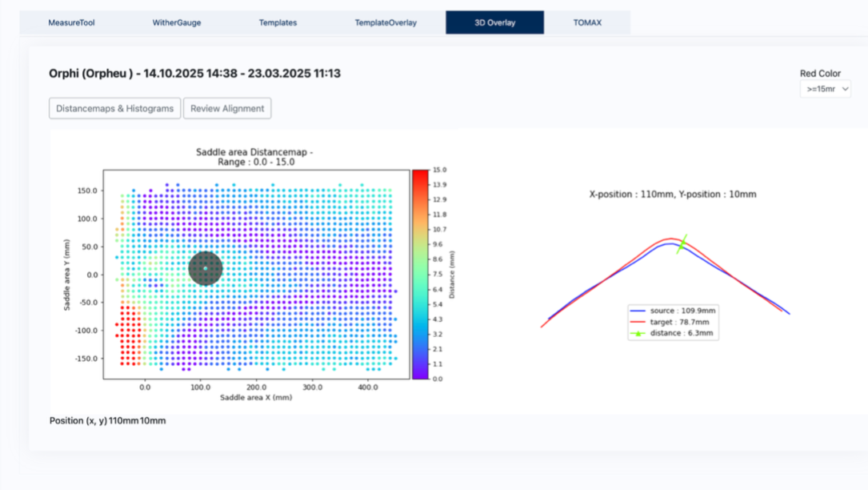Screen dimensions: 868x490
Task: Click the 'Saddle area X (mm)' axis label
Action: click(x=256, y=397)
